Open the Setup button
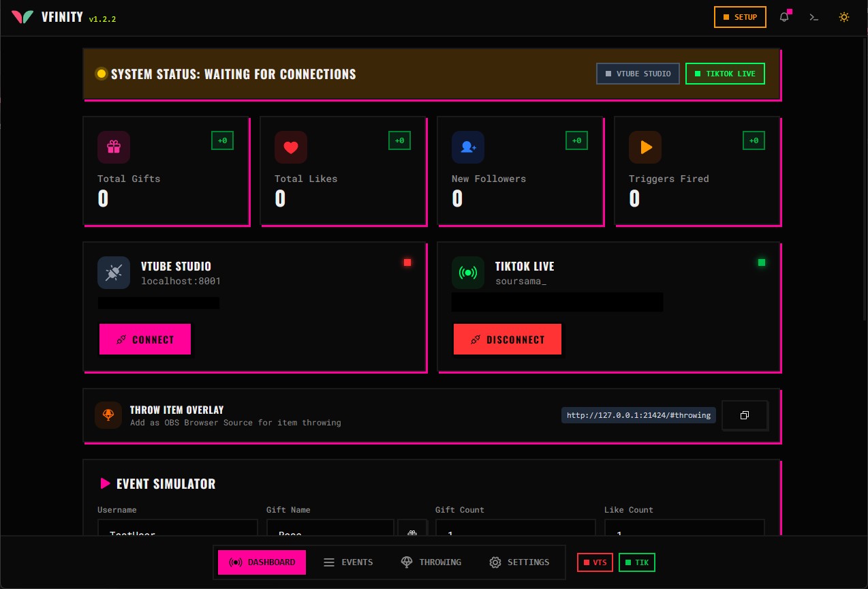This screenshot has height=589, width=868. 740,17
